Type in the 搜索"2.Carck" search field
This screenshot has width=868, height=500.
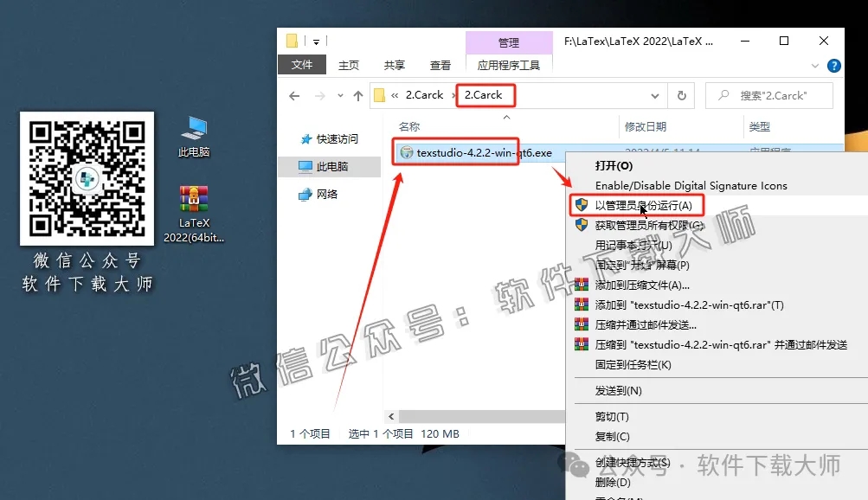770,95
